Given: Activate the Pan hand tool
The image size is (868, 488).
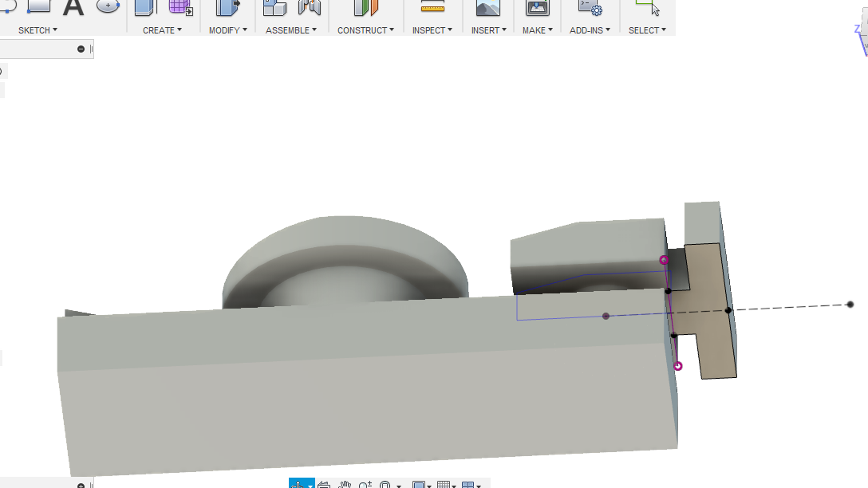Looking at the screenshot, I should coord(345,485).
